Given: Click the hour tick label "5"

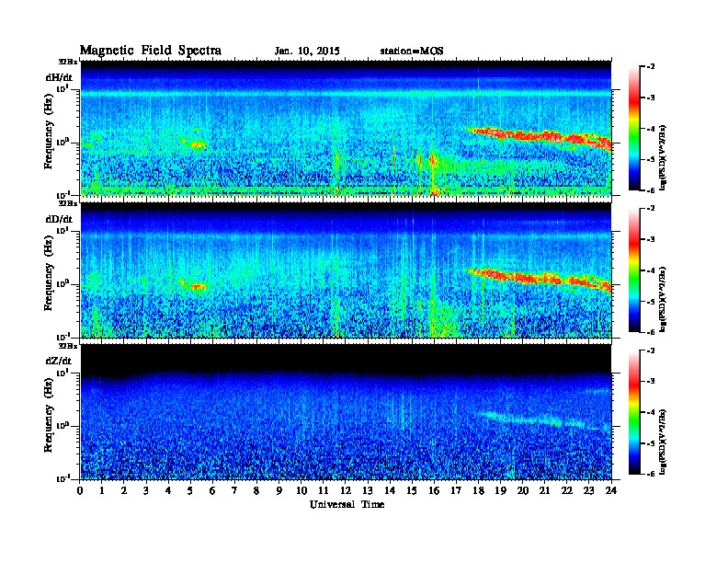Looking at the screenshot, I should 191,491.
